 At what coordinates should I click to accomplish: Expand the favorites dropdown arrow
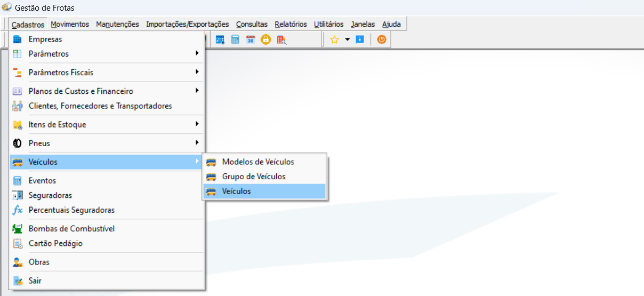tap(347, 39)
